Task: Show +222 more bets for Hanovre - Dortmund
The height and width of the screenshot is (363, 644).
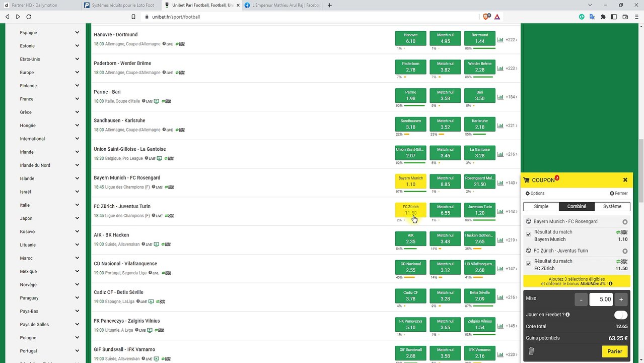Action: pos(512,40)
